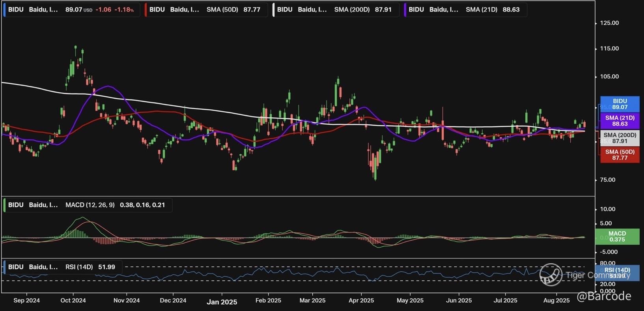
Task: Click the red color bar of the SMA (50D) legend
Action: (x=146, y=9)
